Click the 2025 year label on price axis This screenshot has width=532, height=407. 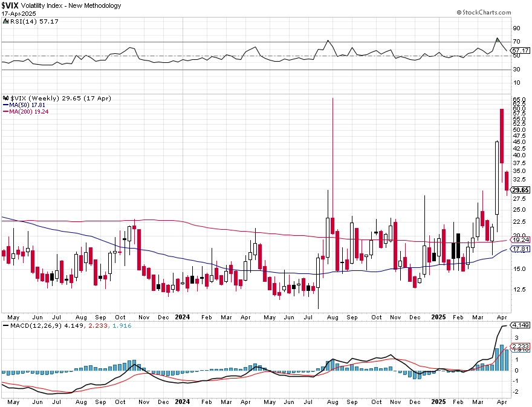click(x=438, y=317)
